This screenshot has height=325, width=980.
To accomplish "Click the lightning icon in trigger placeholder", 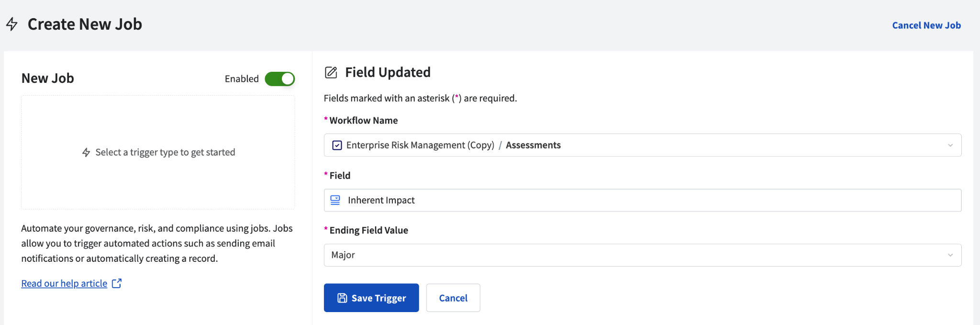I will pyautogui.click(x=86, y=152).
